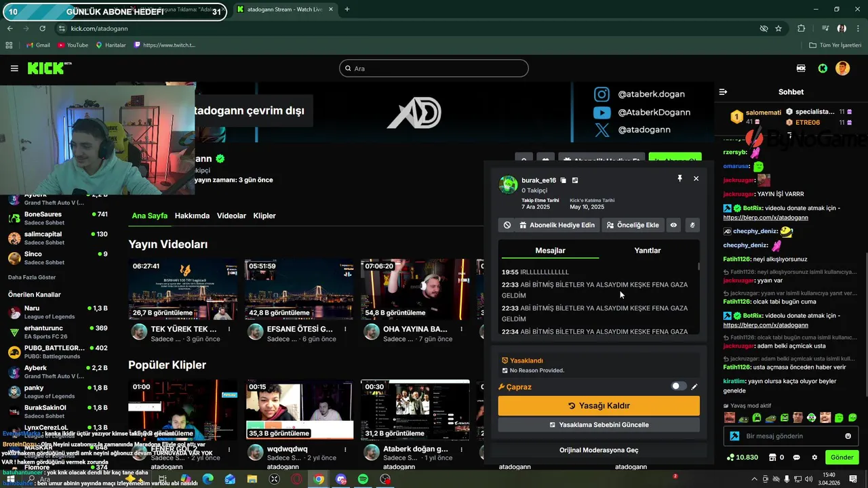
Task: Open a new browser tab
Action: click(x=347, y=9)
